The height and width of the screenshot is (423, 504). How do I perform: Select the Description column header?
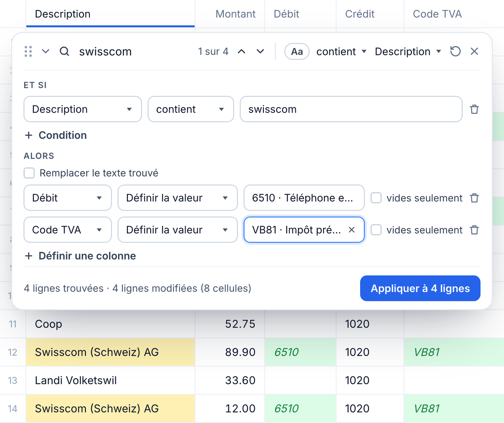[110, 14]
